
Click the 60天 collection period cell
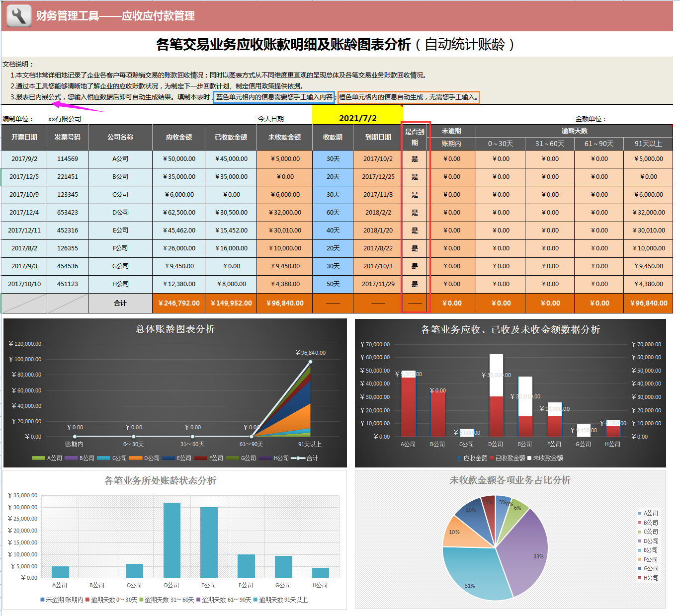333,213
